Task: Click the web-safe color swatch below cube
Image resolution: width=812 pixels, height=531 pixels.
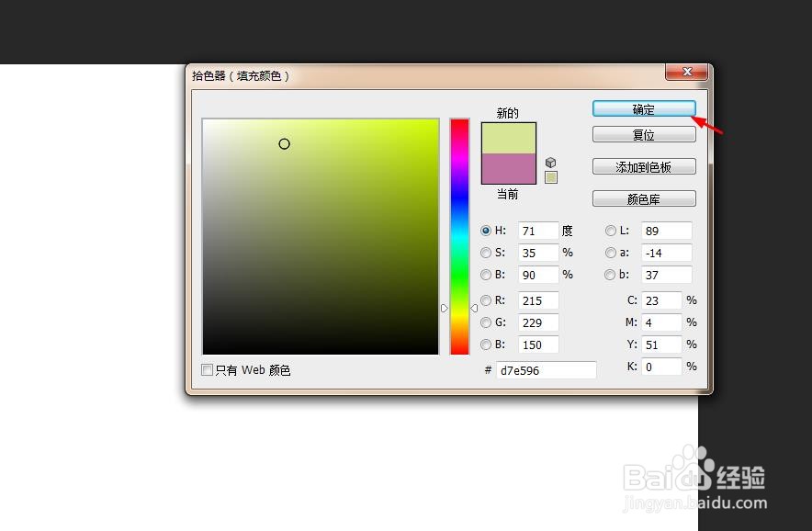Action: (x=551, y=177)
